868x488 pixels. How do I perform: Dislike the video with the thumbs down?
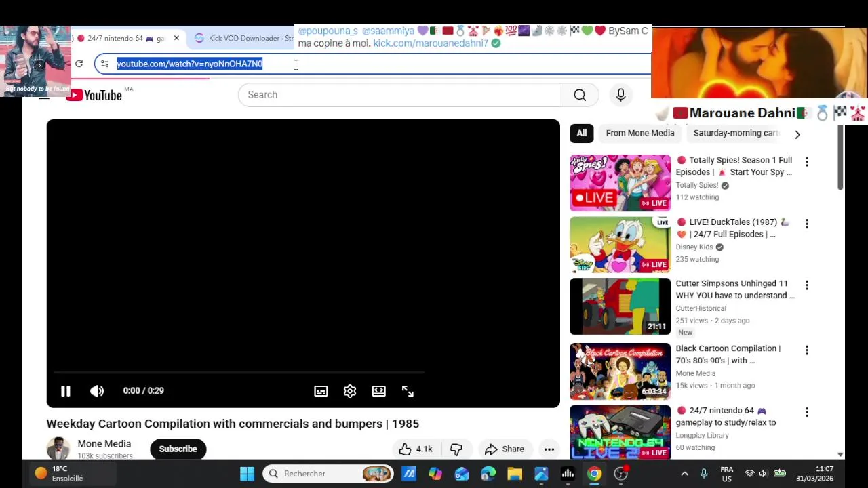456,449
